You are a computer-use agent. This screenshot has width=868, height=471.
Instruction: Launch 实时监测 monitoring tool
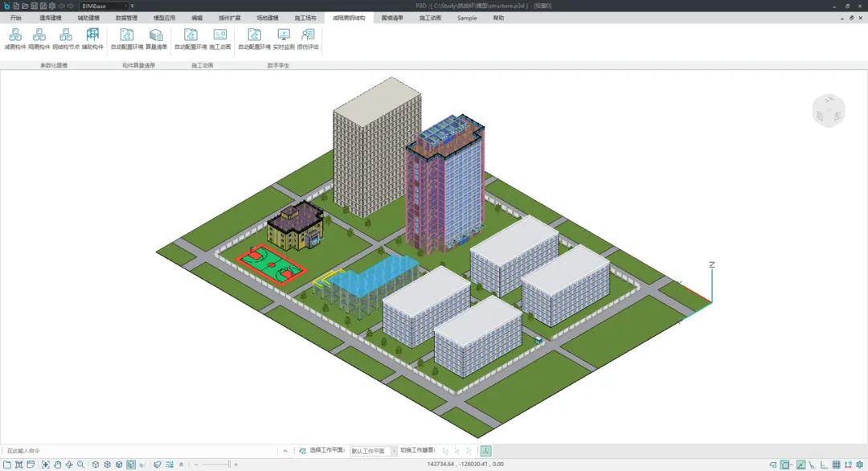pos(283,35)
